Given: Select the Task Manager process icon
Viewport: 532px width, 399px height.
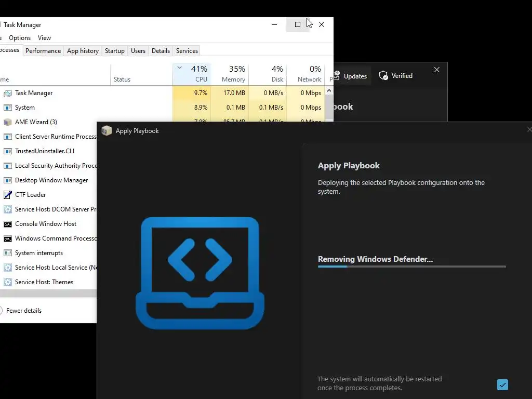Looking at the screenshot, I should (7, 93).
